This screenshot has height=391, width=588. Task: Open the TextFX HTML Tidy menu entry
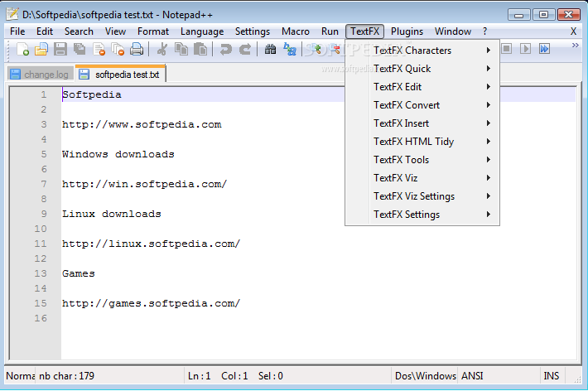tap(422, 142)
